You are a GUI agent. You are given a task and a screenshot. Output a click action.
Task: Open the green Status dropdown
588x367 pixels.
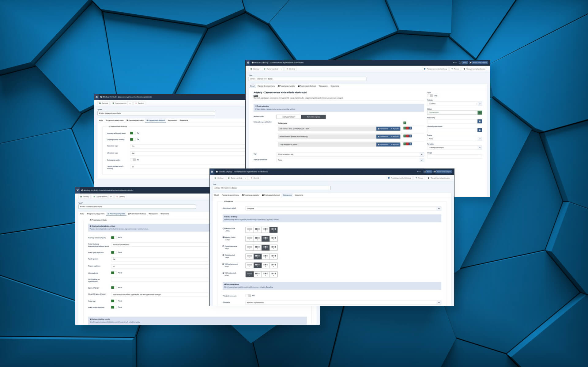click(x=480, y=113)
